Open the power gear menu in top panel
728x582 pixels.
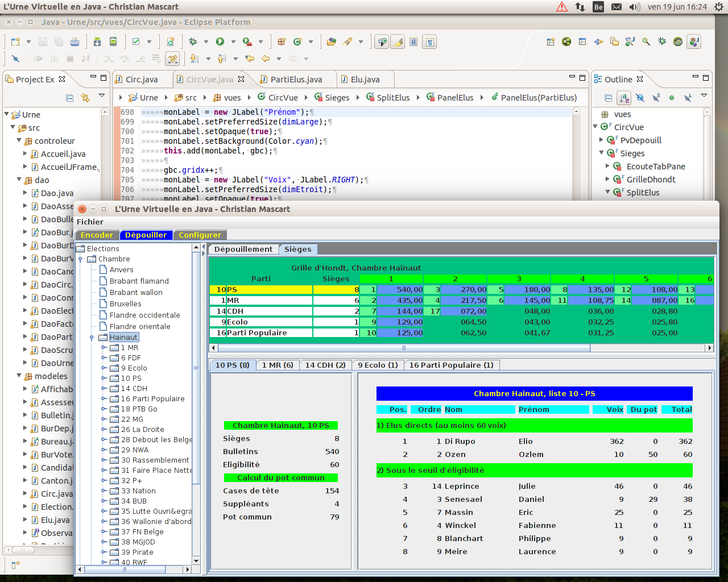(719, 7)
